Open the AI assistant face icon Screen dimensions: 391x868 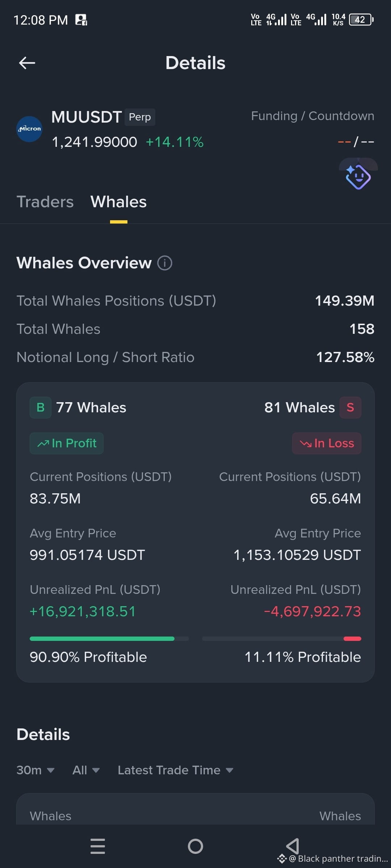coord(358,176)
